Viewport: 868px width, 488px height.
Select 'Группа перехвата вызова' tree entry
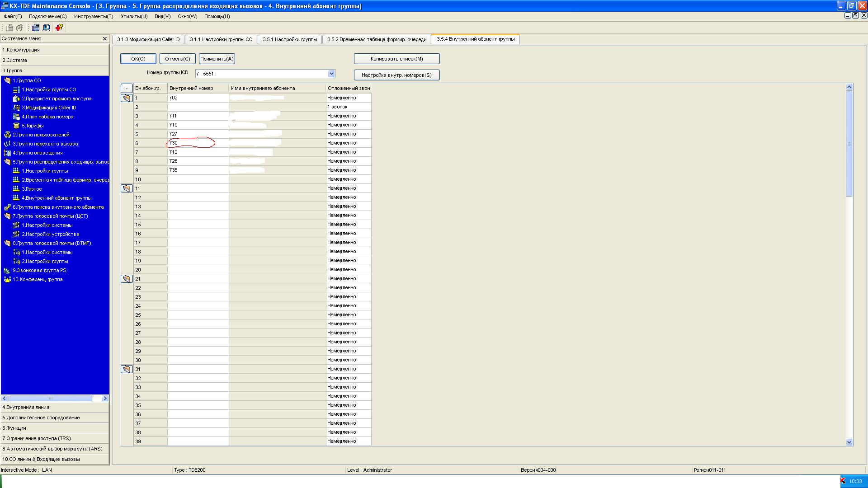point(45,144)
